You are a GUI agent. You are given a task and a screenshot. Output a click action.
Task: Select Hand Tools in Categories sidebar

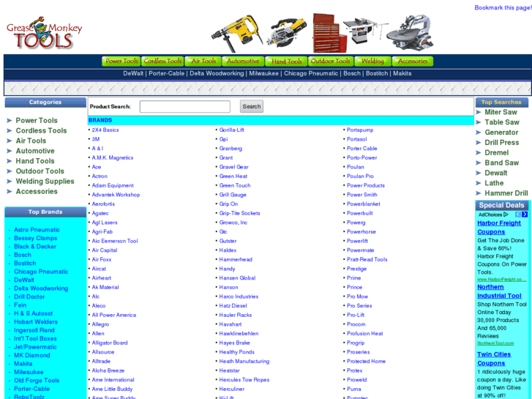pyautogui.click(x=35, y=161)
